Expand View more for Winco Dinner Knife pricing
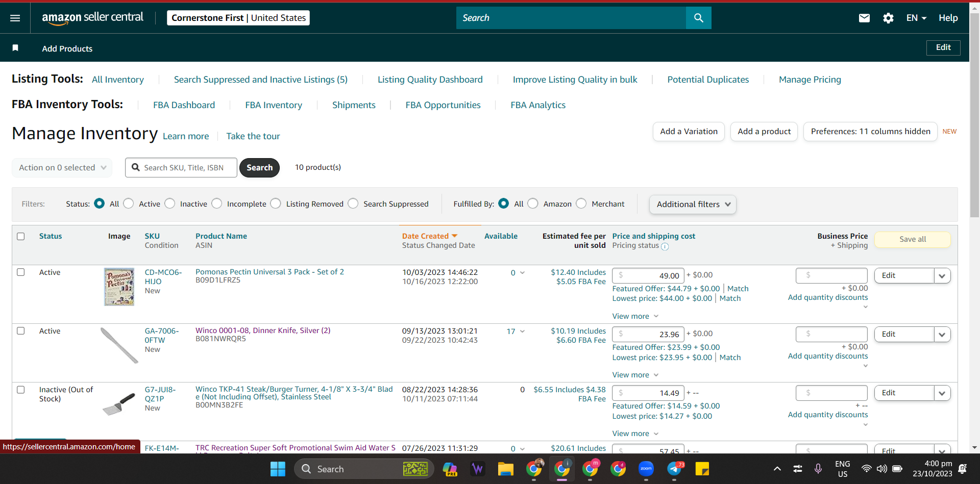980x484 pixels. [635, 375]
